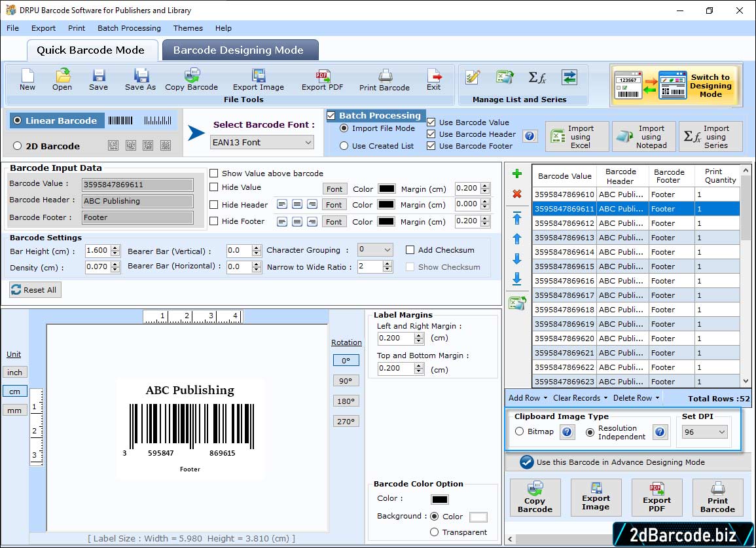Select Bitmap clipboard image type
Screen dimensions: 756x548
519,431
